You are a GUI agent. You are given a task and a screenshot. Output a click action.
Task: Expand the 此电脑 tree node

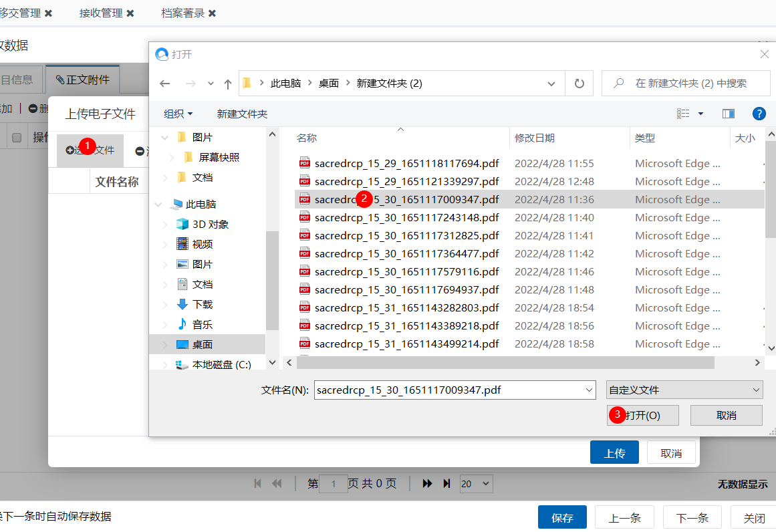tap(158, 205)
